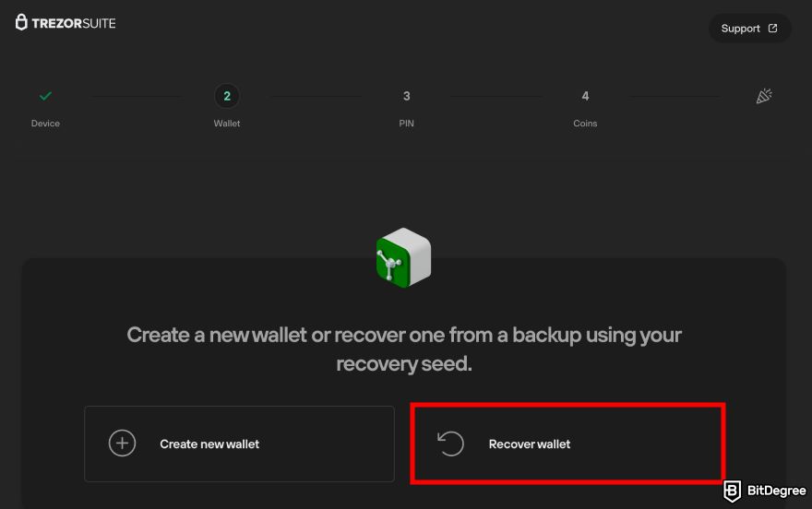Select step 4 Coins in progress bar

pos(585,96)
